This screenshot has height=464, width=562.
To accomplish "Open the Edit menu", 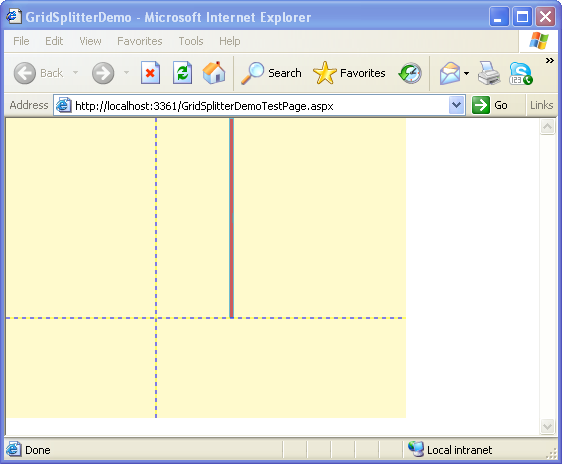I will [54, 41].
